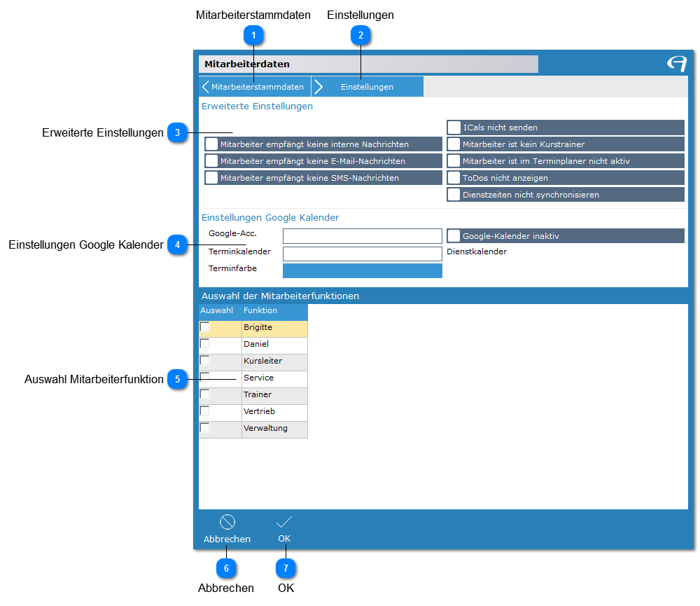Switch to the Mitarbeiterstammdaten tab
The height and width of the screenshot is (606, 700).
255,87
